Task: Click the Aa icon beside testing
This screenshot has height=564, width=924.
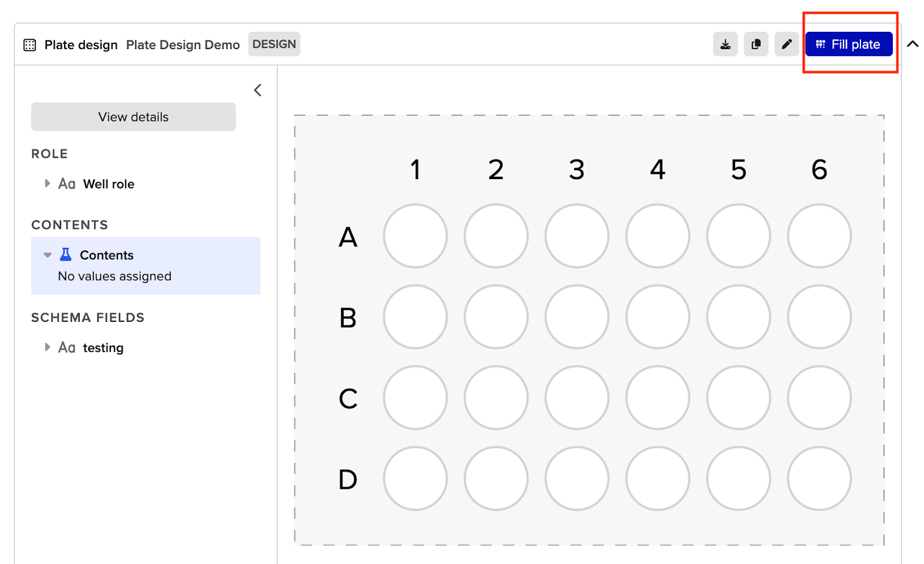Action: tap(67, 347)
